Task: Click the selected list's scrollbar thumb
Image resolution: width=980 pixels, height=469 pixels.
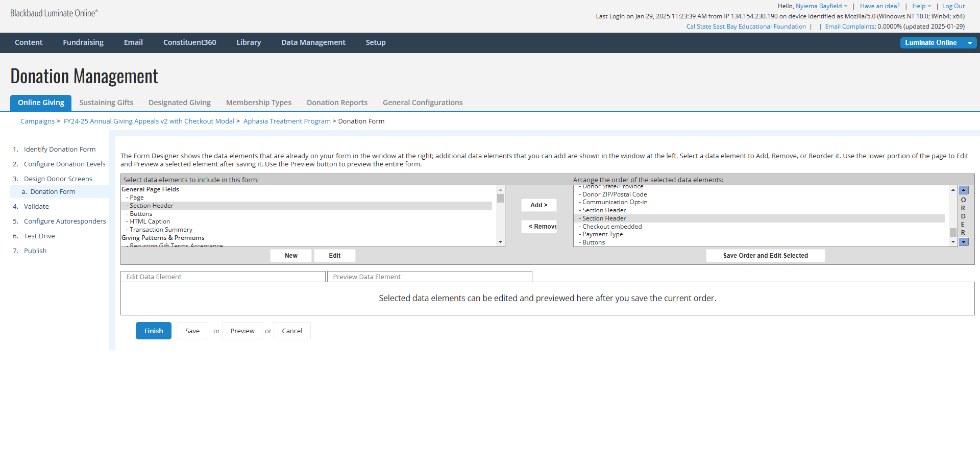Action: click(953, 232)
